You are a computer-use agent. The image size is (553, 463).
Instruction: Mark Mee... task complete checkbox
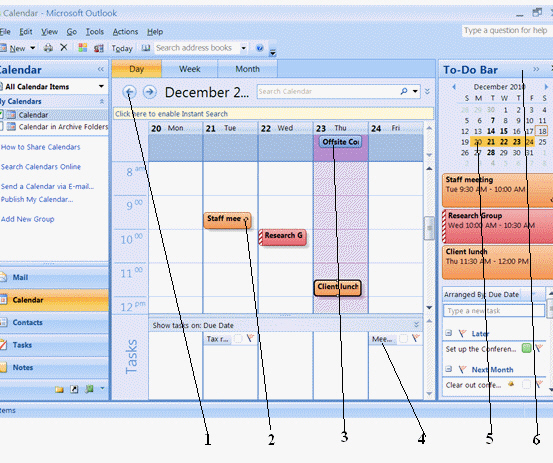(403, 339)
